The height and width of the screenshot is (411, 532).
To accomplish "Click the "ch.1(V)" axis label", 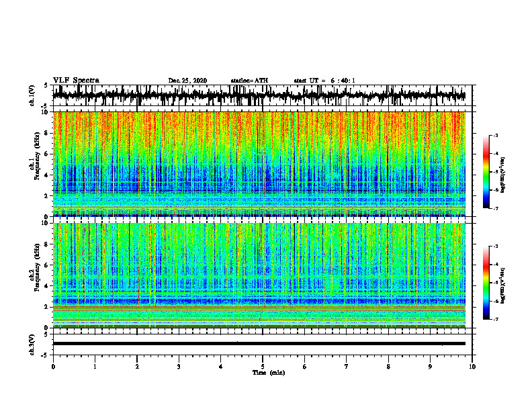I will 32,95.
